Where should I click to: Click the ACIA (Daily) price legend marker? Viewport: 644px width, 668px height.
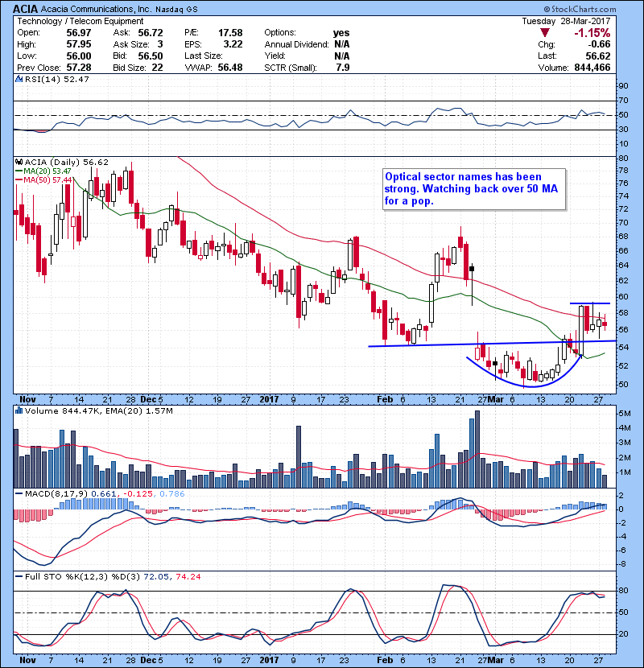[19, 162]
